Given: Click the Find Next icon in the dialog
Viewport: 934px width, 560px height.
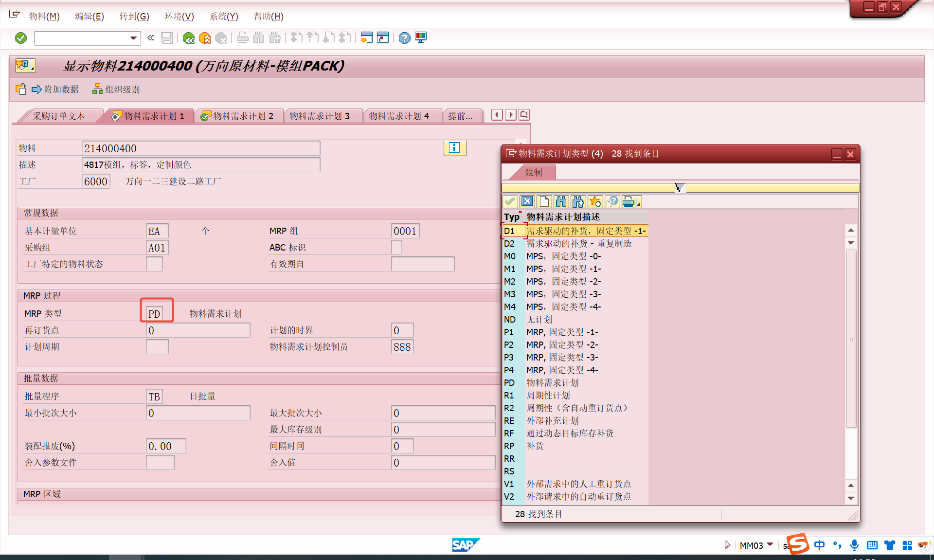Looking at the screenshot, I should (x=578, y=201).
